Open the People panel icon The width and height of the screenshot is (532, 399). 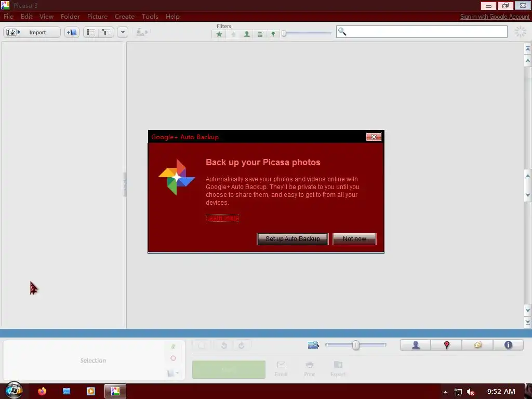click(x=416, y=345)
